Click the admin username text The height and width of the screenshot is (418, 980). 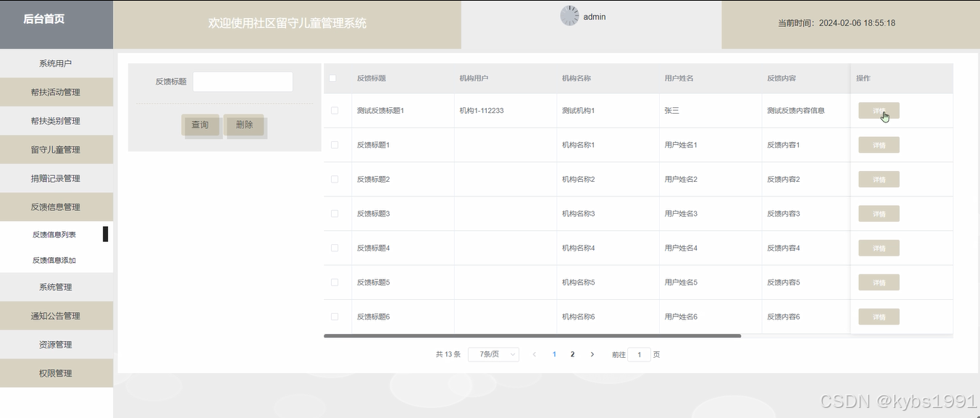tap(595, 17)
